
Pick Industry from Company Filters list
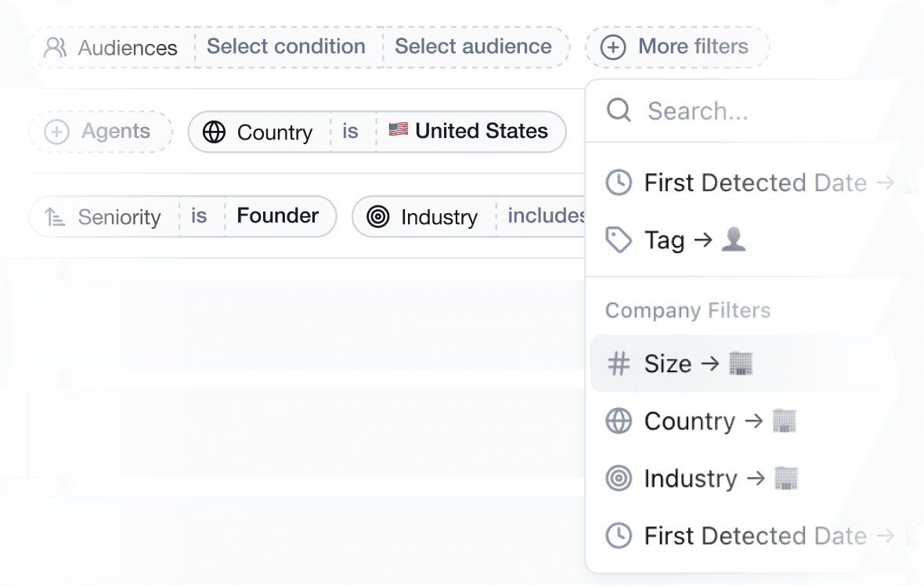pos(690,479)
